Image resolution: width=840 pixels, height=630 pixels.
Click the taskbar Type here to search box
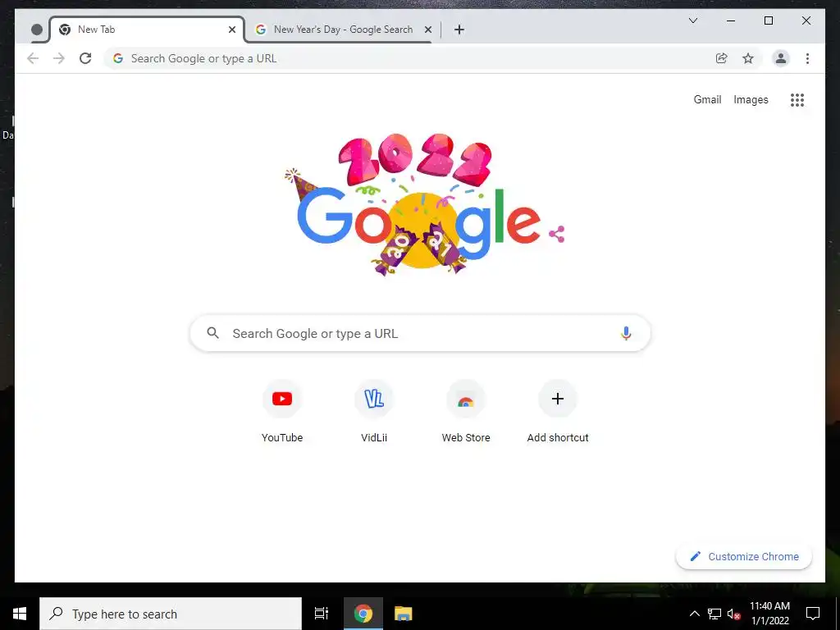coord(171,614)
